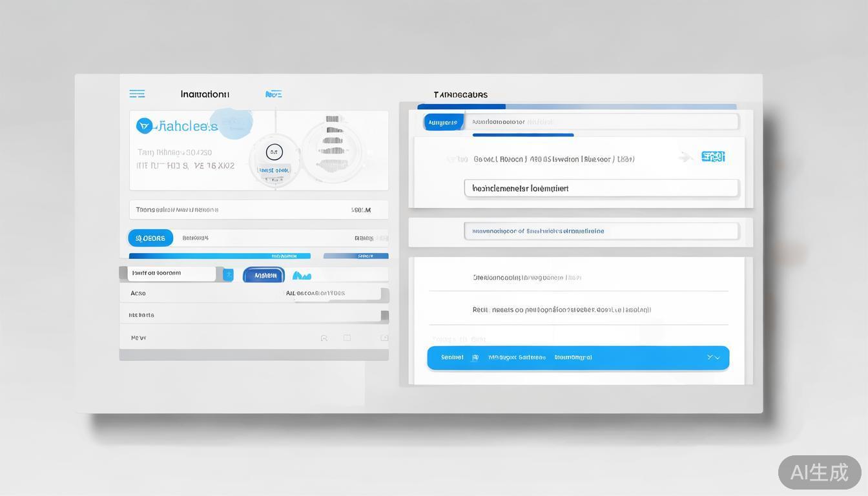868x496 pixels.
Task: Click the first small icon in the bottom row
Action: pos(324,338)
